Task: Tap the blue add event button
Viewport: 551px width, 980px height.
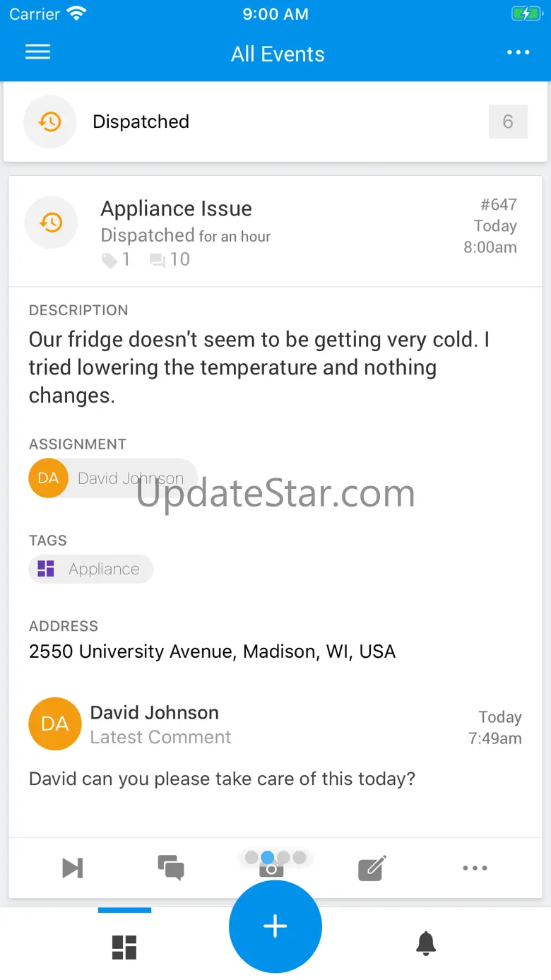Action: coord(275,926)
